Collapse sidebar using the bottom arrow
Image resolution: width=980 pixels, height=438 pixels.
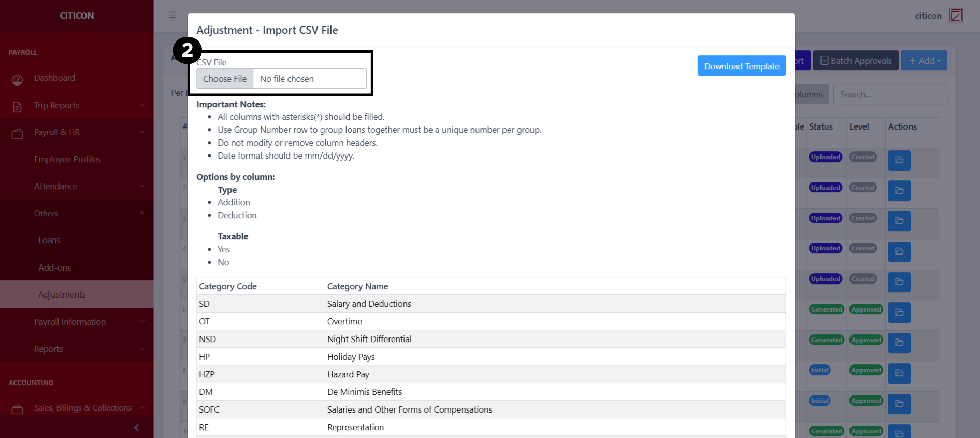tap(136, 428)
